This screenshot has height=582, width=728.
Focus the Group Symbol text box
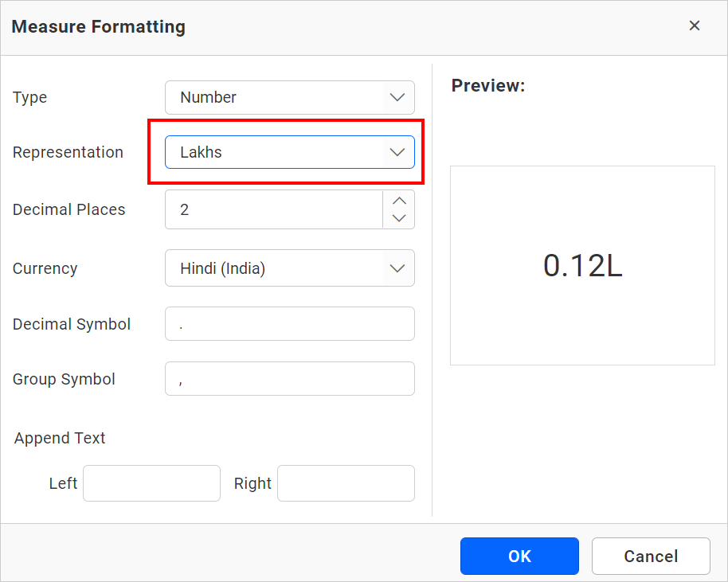[x=289, y=379]
